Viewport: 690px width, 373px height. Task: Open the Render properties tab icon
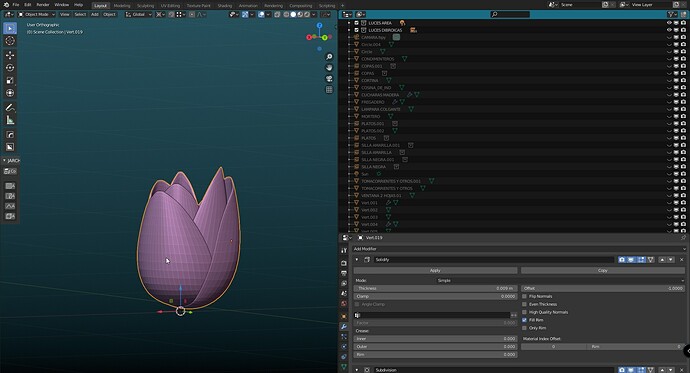coord(344,263)
